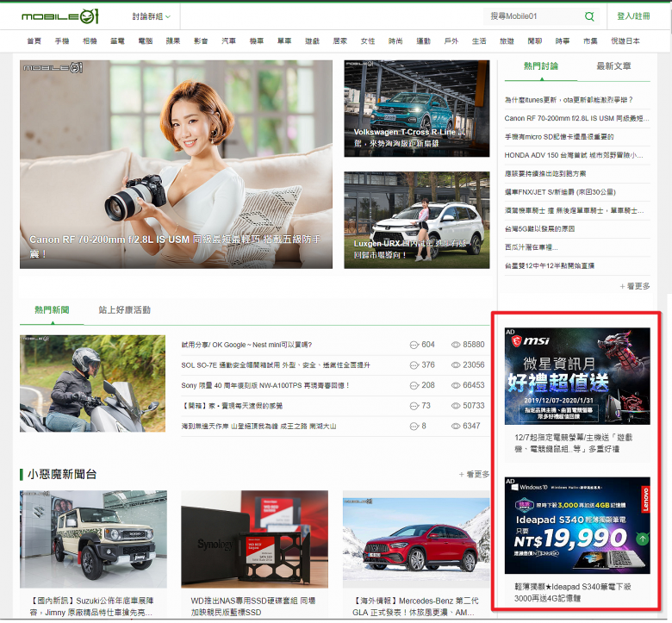
Task: Open the Suzuki Jimny article thumbnail
Action: coord(93,539)
